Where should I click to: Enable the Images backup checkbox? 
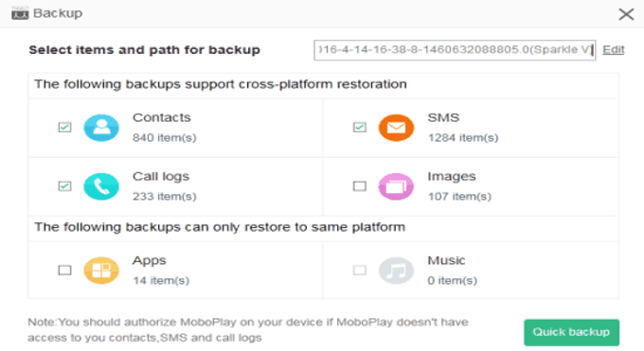360,186
